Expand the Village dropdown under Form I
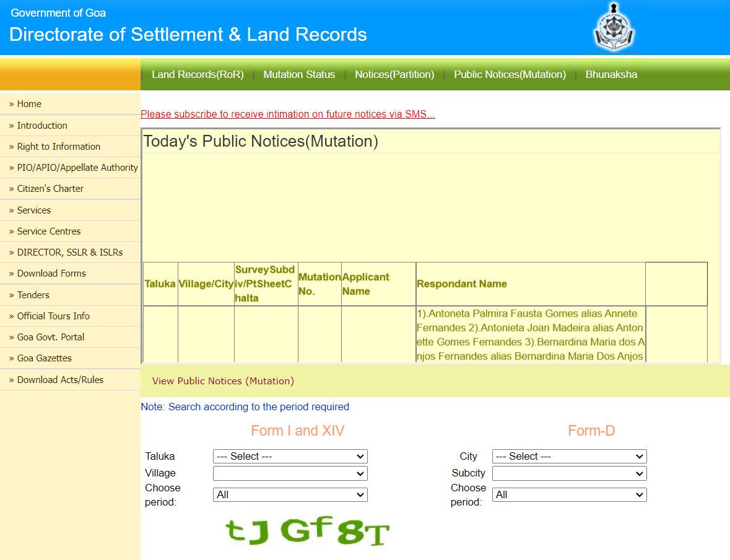The height and width of the screenshot is (560, 730). tap(290, 473)
